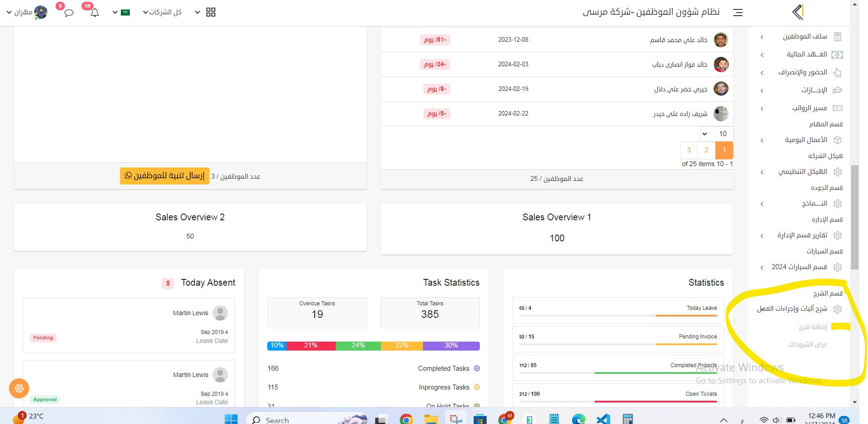
Task: Open the Saudi flag language dropdown
Action: coord(121,12)
